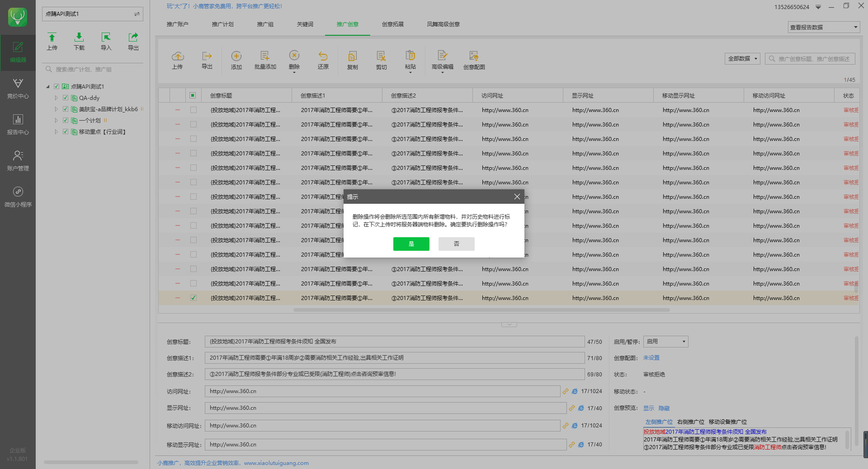
Task: Click the link icon beside 访问网址 field
Action: click(x=566, y=391)
